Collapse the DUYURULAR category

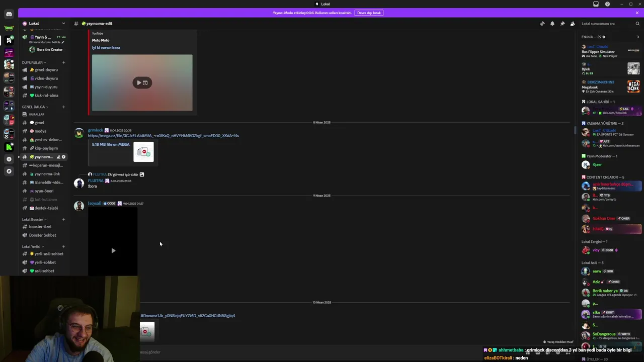[34, 63]
